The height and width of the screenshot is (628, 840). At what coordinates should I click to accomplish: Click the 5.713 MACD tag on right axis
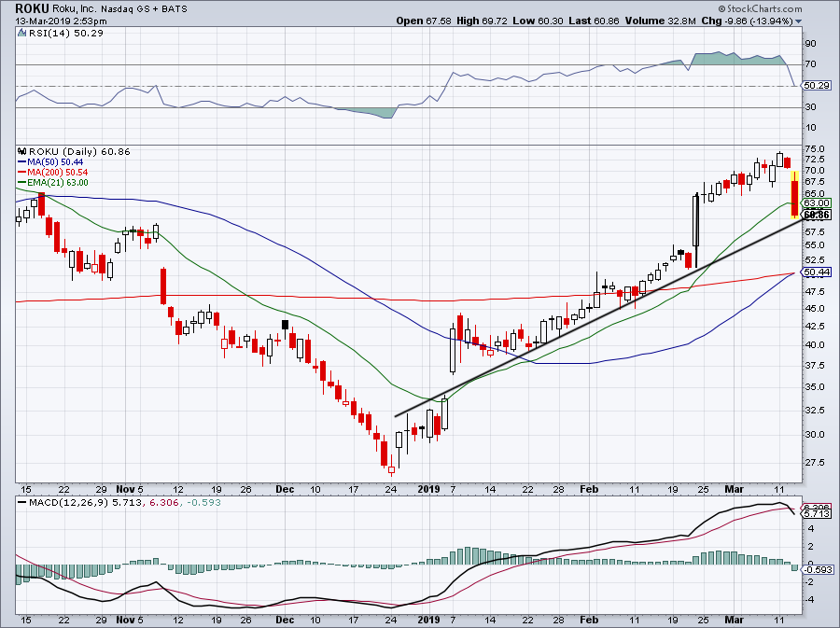[x=818, y=513]
